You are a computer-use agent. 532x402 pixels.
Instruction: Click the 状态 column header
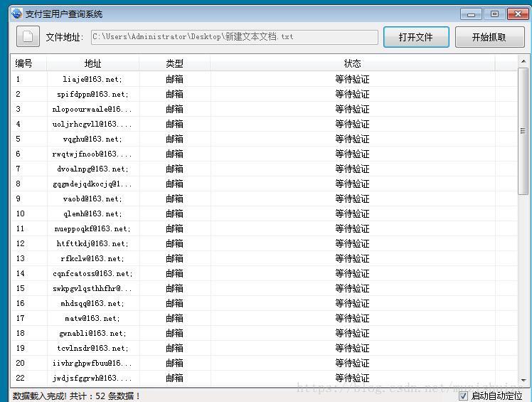click(353, 63)
